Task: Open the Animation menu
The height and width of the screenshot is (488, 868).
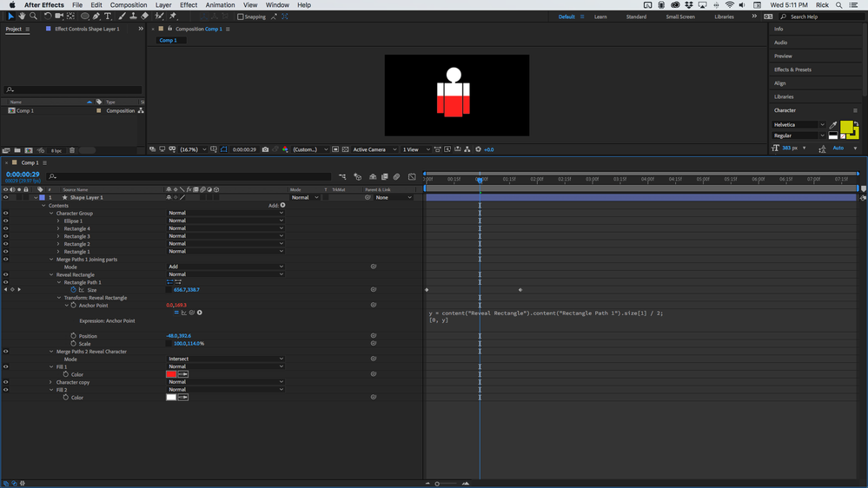Action: 221,5
